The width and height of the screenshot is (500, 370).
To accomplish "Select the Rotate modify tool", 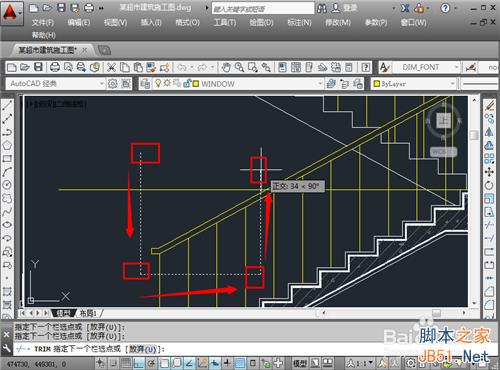I will click(489, 185).
